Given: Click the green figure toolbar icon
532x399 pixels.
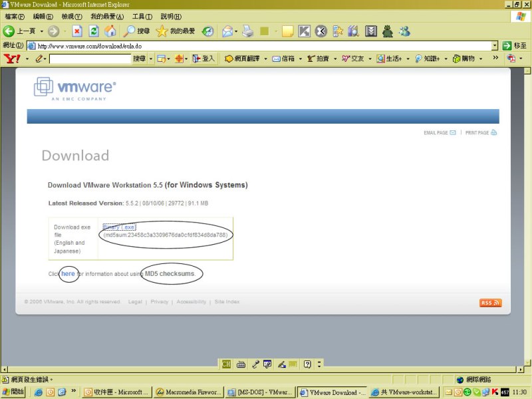Looking at the screenshot, I should [388, 31].
